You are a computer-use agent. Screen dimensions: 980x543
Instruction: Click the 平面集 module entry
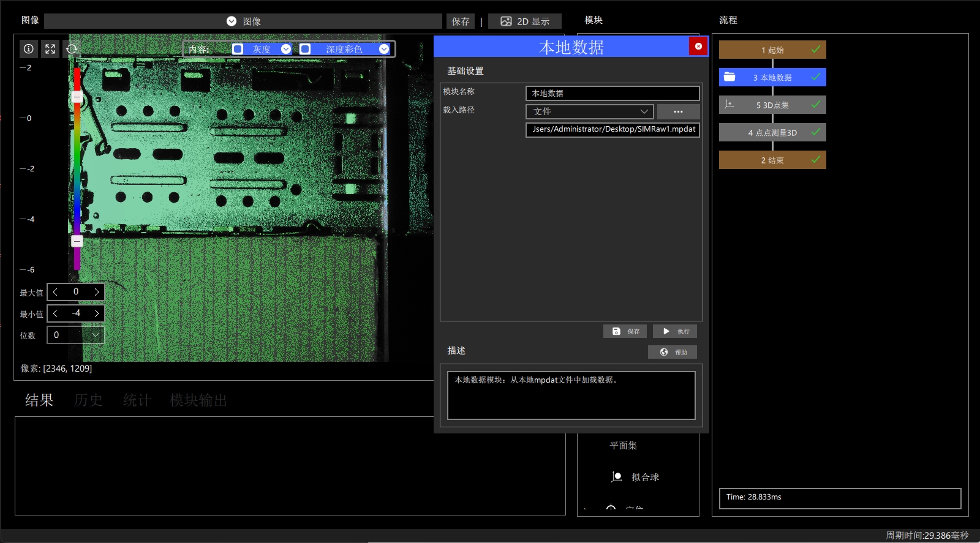(624, 446)
